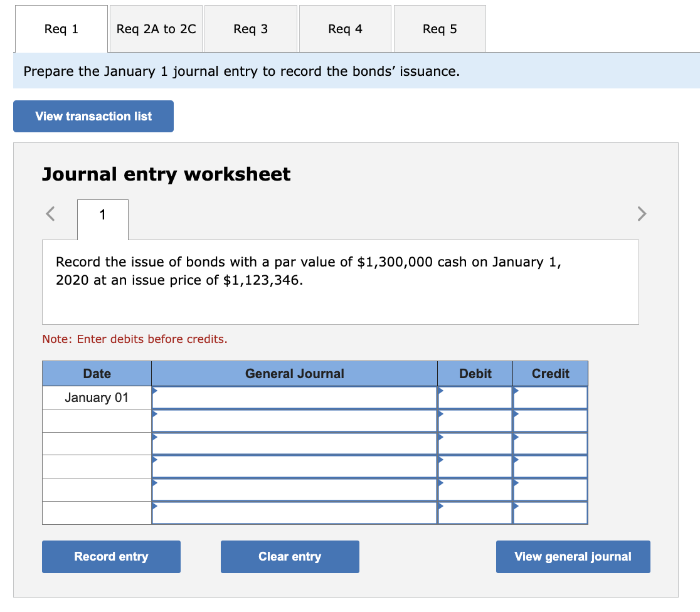Switch to the Req 2A to 2C tab

[x=156, y=29]
